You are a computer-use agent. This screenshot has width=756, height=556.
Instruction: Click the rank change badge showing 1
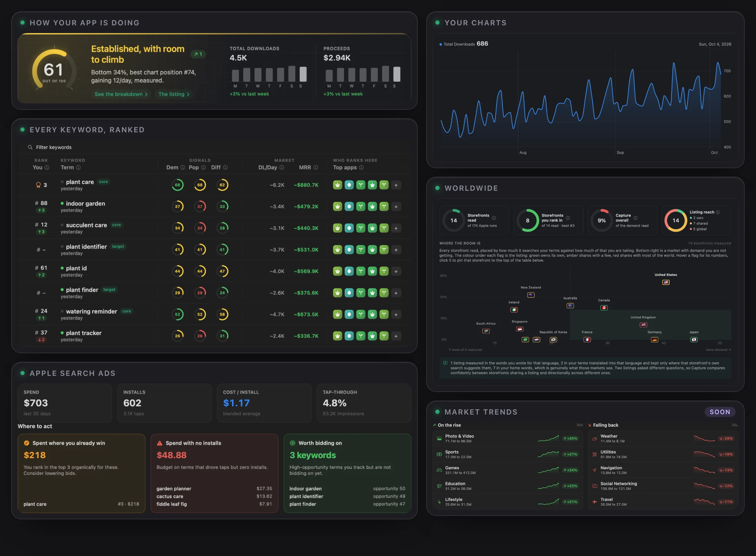point(198,54)
